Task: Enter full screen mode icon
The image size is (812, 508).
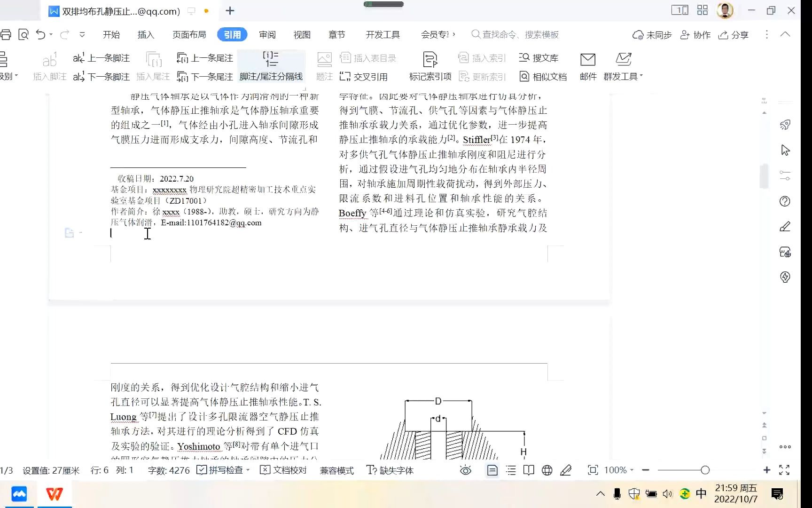Action: click(x=784, y=470)
